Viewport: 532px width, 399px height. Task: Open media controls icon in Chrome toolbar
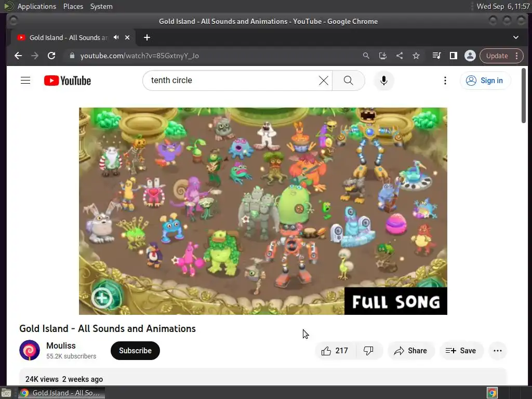point(436,56)
